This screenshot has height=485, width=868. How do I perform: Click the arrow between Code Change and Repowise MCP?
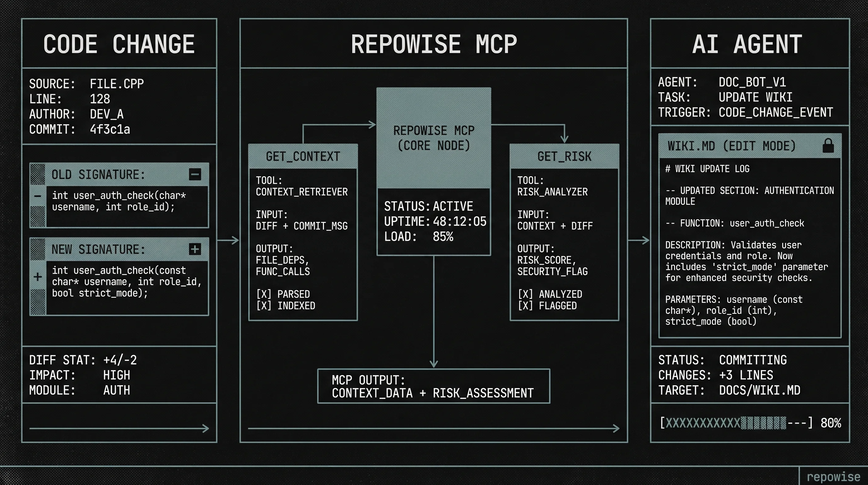228,241
